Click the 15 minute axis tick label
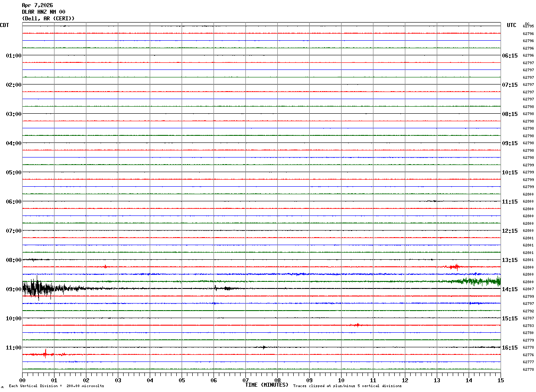 click(501, 380)
